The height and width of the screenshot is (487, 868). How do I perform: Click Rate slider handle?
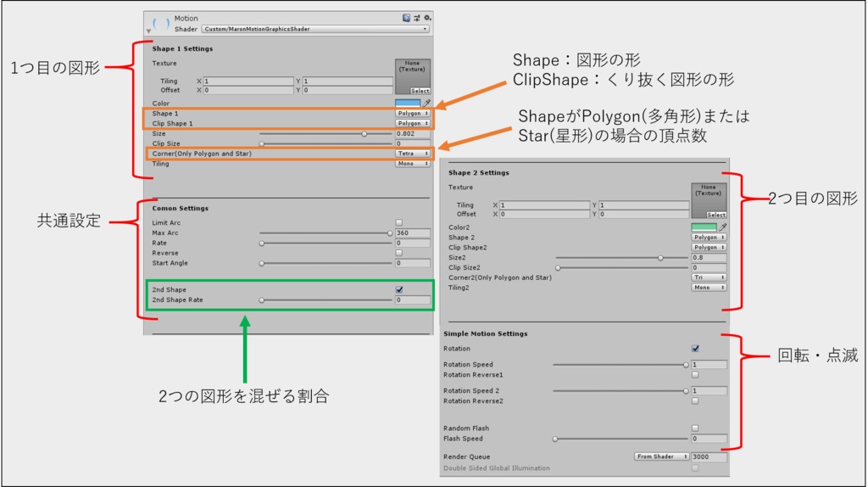click(x=262, y=243)
